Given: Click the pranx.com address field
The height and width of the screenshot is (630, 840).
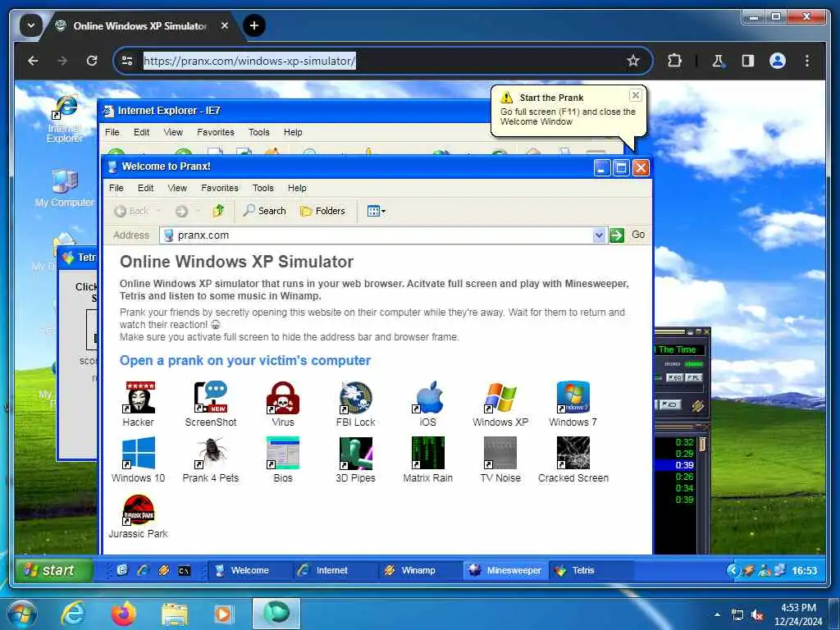Looking at the screenshot, I should click(377, 235).
